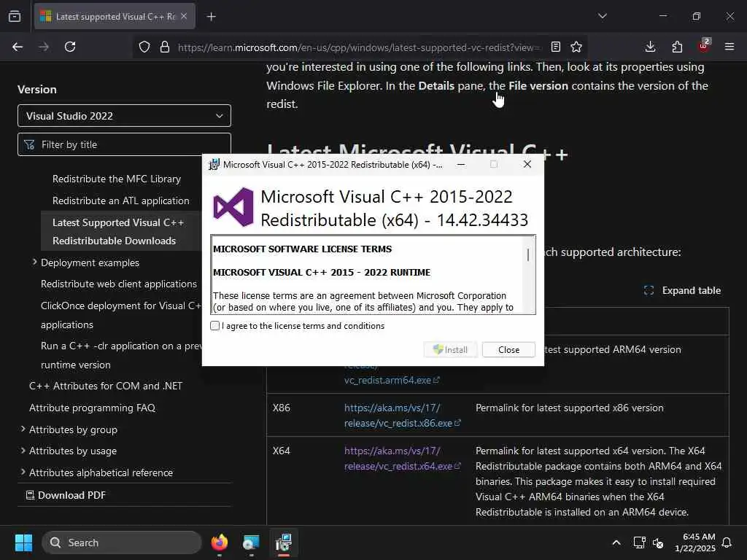747x560 pixels.
Task: Open the browser downloads panel icon
Action: coord(650,47)
